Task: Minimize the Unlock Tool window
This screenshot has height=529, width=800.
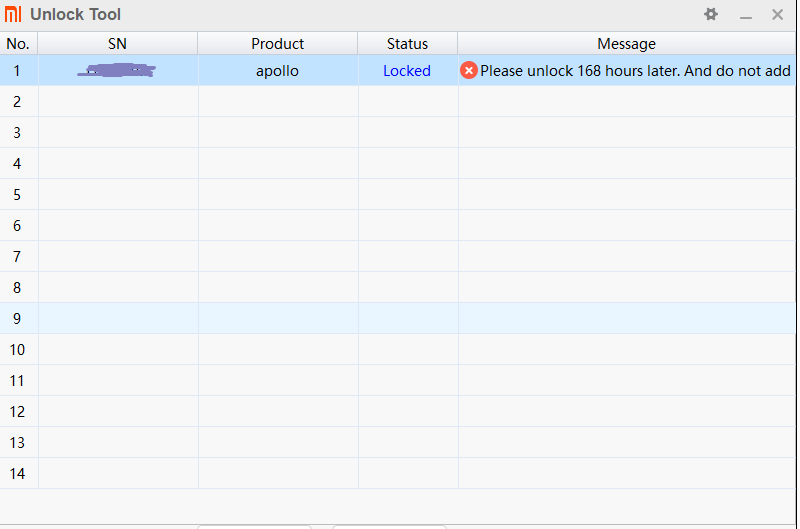Action: [745, 15]
